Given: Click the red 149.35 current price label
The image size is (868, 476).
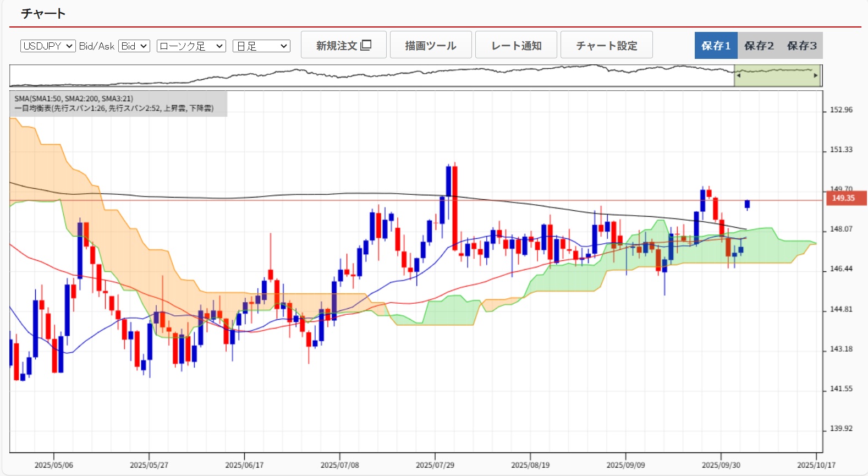Looking at the screenshot, I should click(x=845, y=198).
